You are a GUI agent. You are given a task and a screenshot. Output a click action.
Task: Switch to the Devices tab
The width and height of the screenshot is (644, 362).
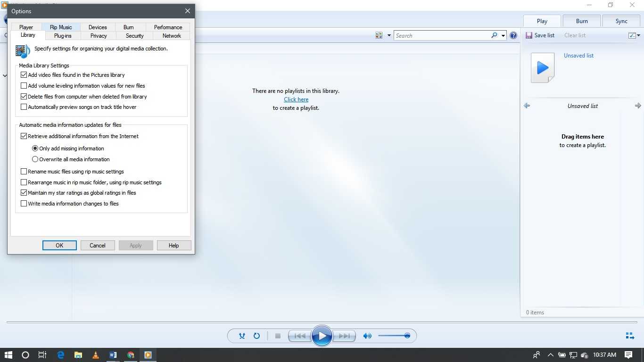click(x=98, y=27)
